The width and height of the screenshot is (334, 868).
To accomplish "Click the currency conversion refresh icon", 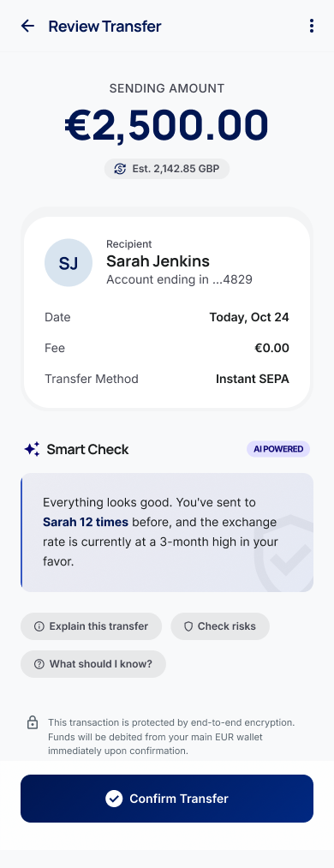I will click(120, 169).
